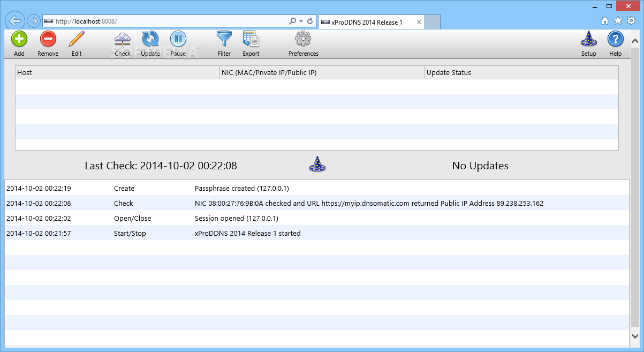Click the vertical scrollbar track

635,188
